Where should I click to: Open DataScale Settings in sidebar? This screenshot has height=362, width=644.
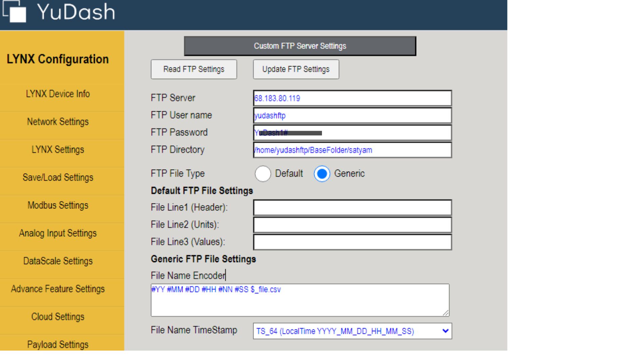tap(58, 261)
